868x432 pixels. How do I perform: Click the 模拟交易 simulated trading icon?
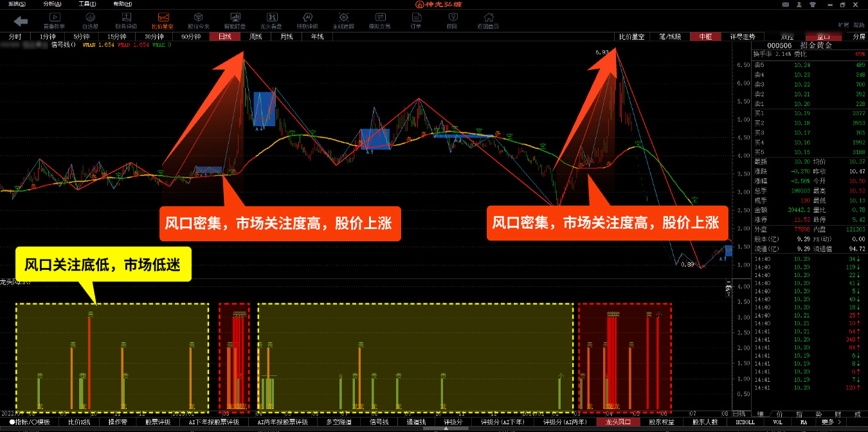379,21
